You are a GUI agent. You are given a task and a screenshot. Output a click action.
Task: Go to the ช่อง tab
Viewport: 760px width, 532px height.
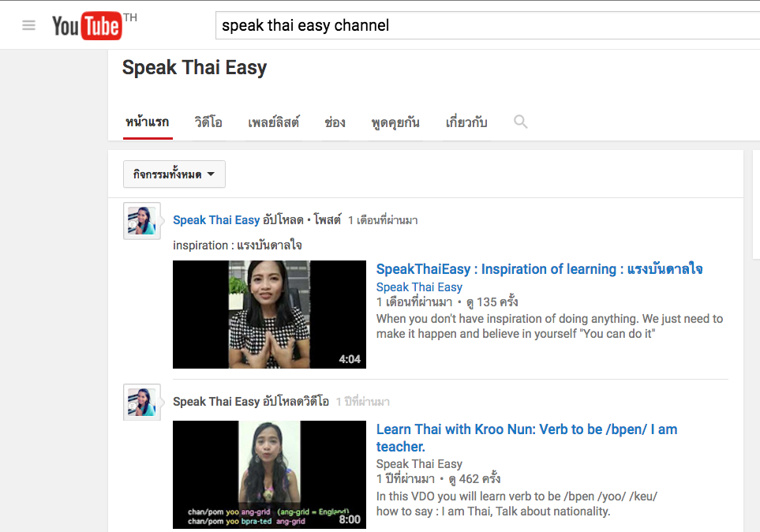tap(335, 122)
